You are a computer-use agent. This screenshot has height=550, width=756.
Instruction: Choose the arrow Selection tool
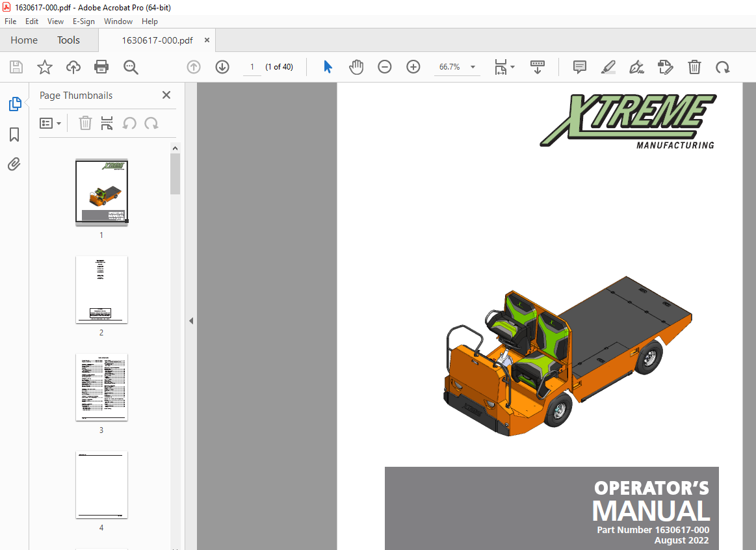tap(328, 67)
